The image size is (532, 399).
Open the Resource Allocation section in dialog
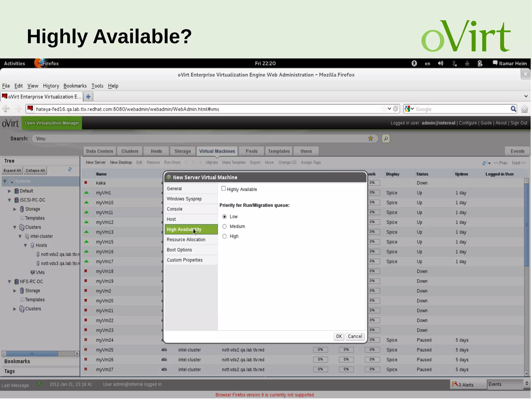pyautogui.click(x=186, y=240)
